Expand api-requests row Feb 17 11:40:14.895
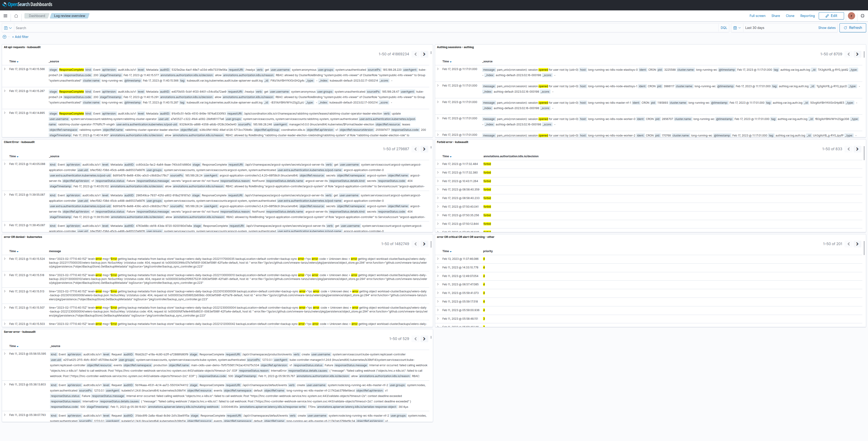Viewport: 868px width, 441px height. [5, 113]
